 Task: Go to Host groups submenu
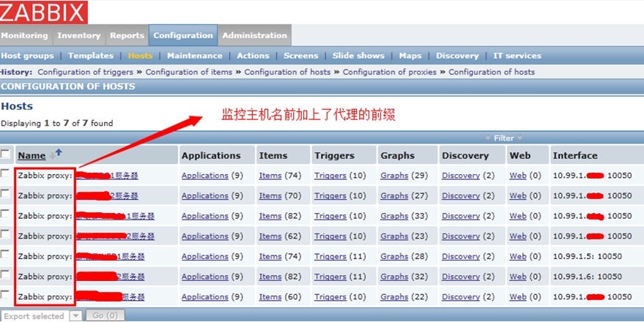[x=27, y=56]
